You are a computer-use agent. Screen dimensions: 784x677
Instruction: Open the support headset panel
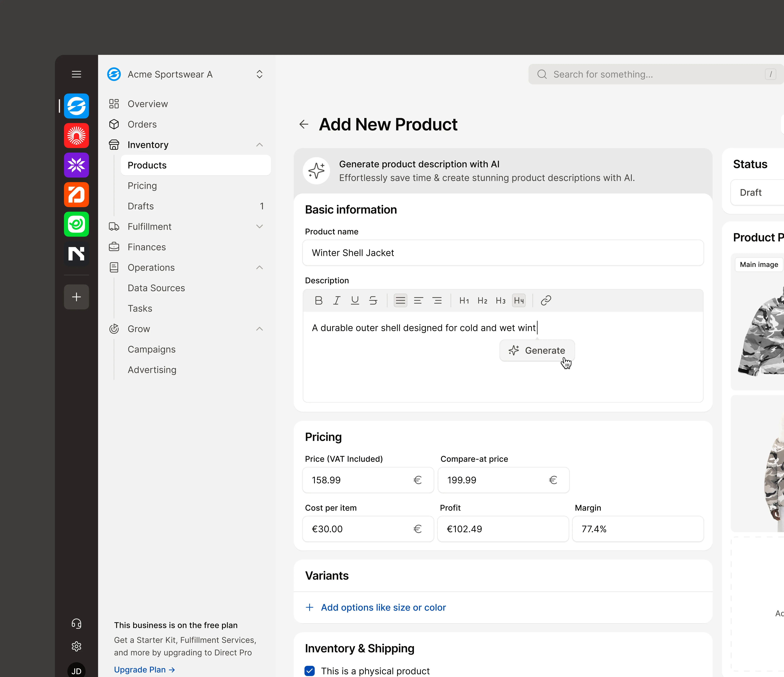[76, 623]
